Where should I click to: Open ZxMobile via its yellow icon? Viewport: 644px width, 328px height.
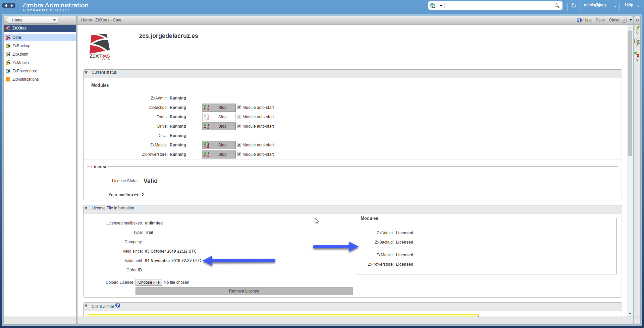8,63
